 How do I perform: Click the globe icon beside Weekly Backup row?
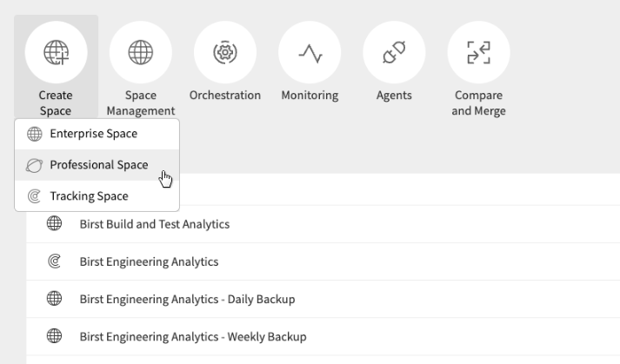54,336
